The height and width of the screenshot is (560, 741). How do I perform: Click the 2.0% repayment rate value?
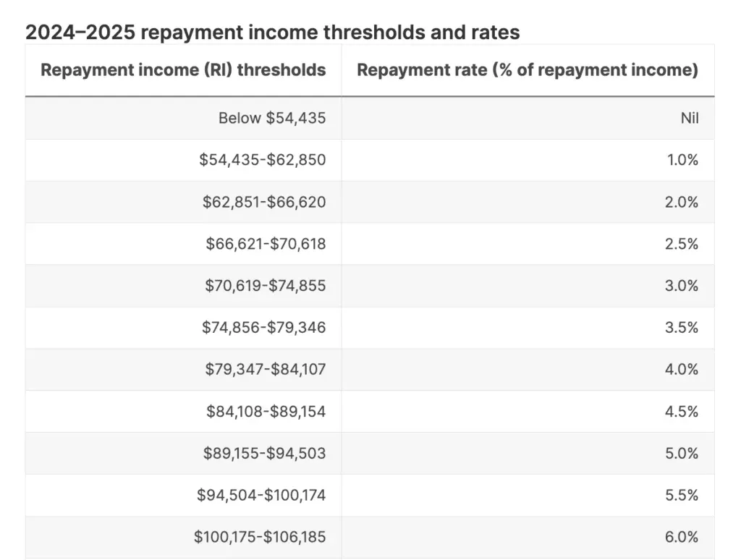point(682,202)
